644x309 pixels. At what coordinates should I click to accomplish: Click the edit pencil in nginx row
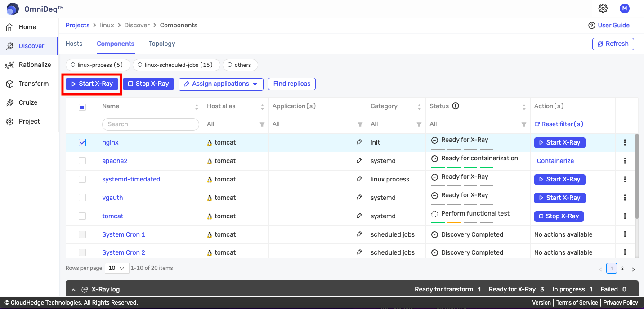(x=359, y=142)
